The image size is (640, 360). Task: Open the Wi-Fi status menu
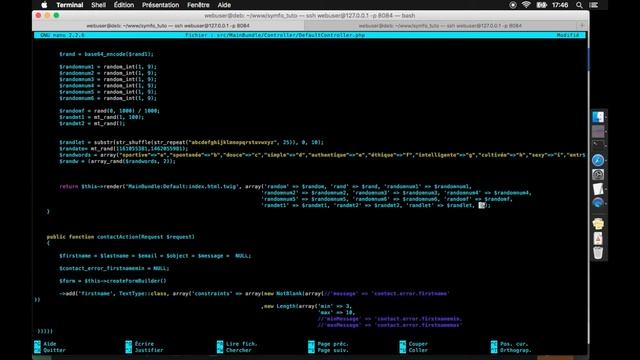526,5
